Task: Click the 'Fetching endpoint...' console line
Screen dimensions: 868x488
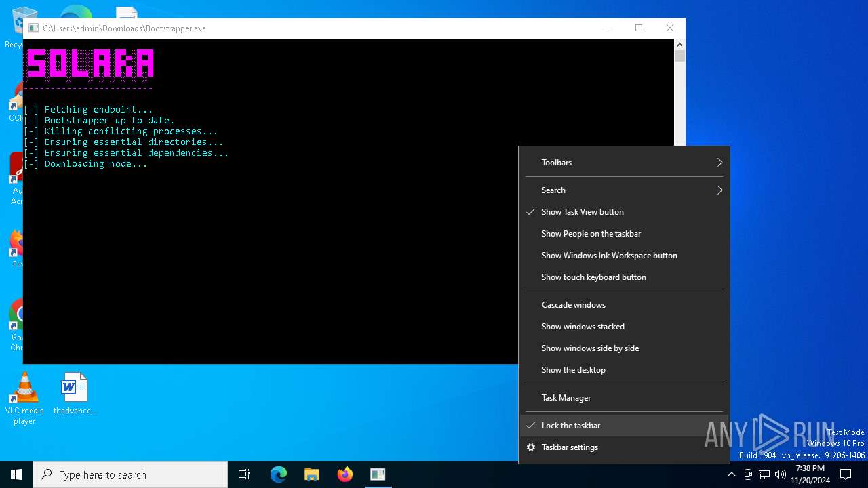Action: coord(88,110)
